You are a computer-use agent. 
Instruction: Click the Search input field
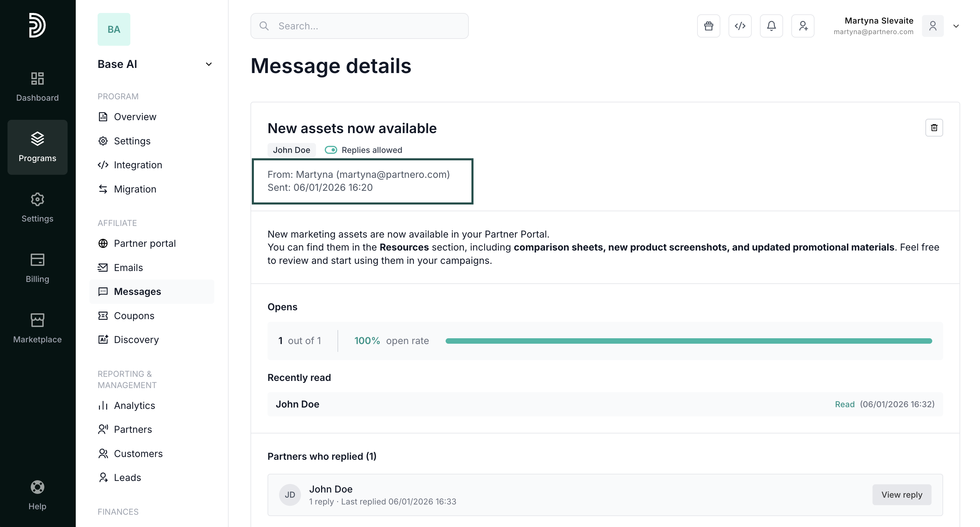pyautogui.click(x=359, y=26)
